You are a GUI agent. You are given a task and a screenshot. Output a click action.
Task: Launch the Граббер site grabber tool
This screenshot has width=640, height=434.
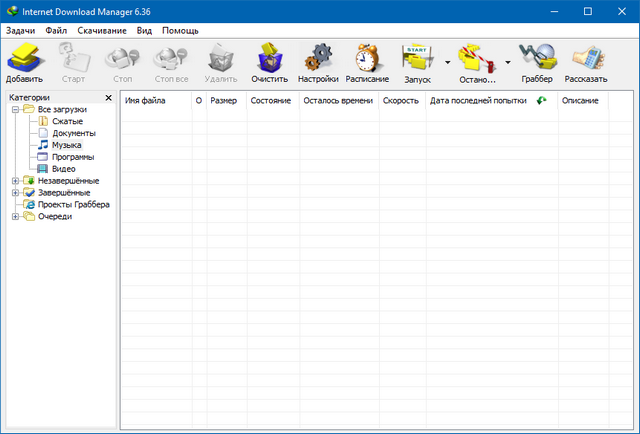click(536, 62)
